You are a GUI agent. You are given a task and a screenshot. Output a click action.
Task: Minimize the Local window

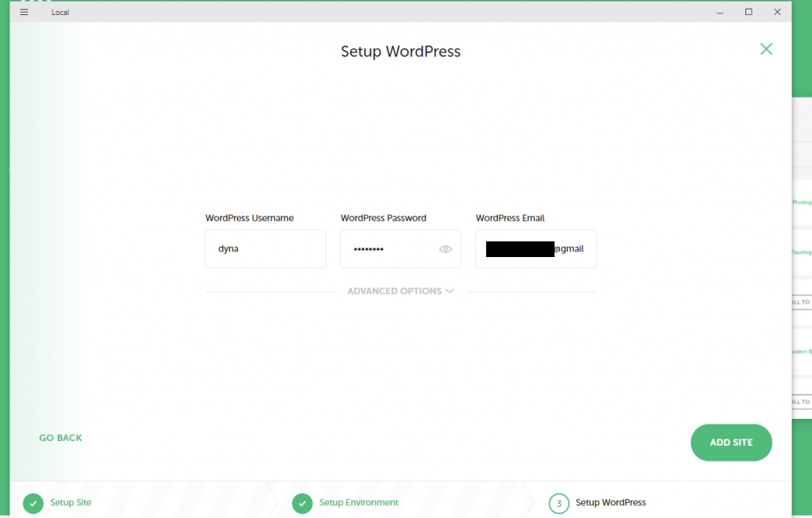point(720,12)
